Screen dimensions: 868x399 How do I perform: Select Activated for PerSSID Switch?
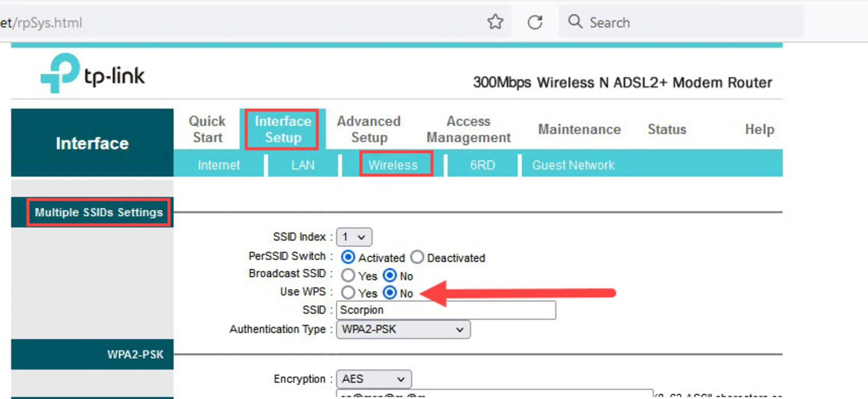tap(348, 257)
